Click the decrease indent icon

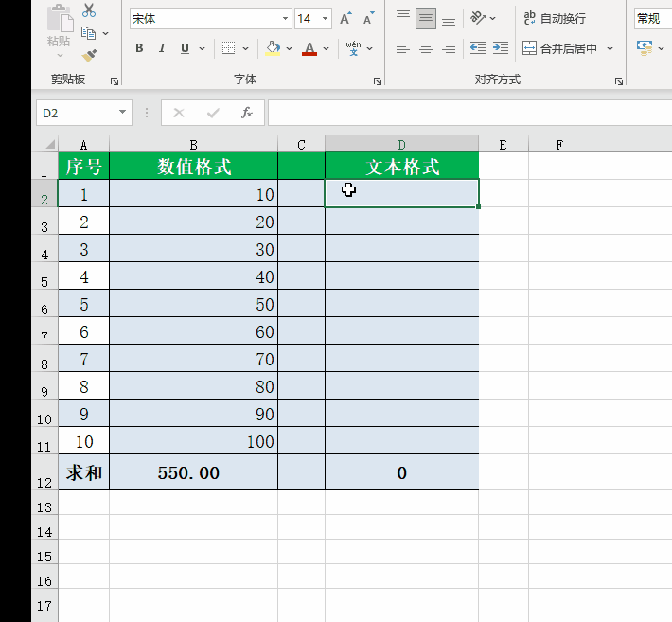click(478, 48)
